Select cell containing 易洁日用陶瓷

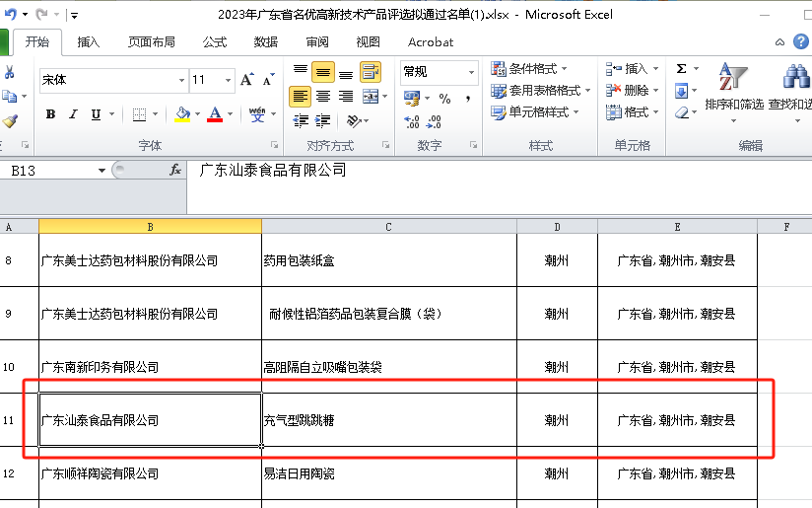pyautogui.click(x=388, y=473)
